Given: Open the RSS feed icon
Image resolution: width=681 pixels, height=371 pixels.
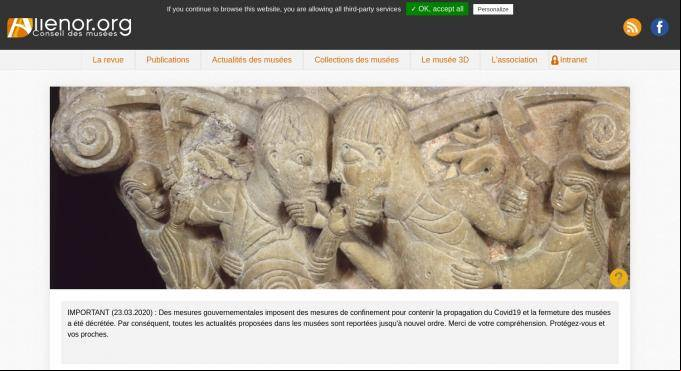Looking at the screenshot, I should point(632,27).
